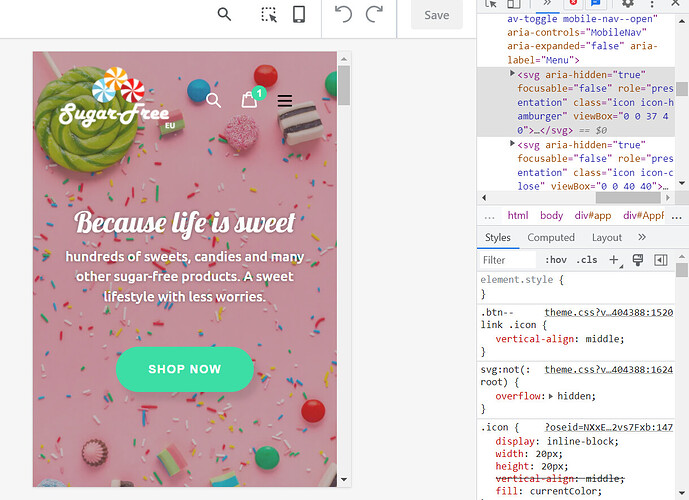Open the shopping cart icon
This screenshot has height=500, width=689.
[x=249, y=100]
